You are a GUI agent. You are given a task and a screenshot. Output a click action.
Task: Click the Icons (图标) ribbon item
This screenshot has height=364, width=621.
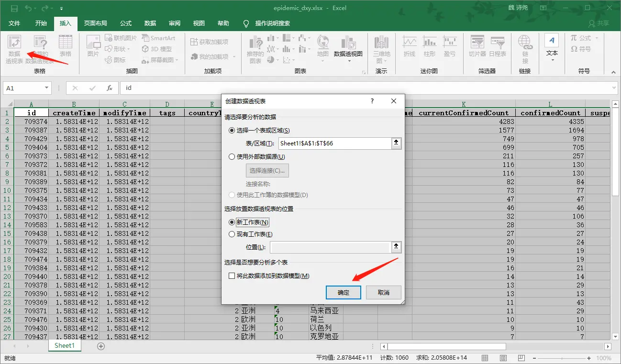[x=115, y=60]
